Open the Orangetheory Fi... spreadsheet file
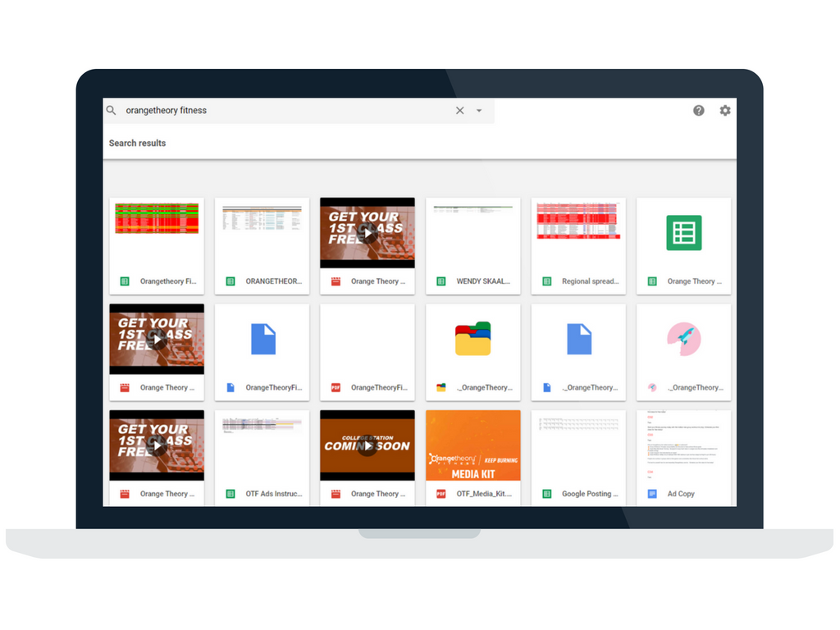 [157, 246]
